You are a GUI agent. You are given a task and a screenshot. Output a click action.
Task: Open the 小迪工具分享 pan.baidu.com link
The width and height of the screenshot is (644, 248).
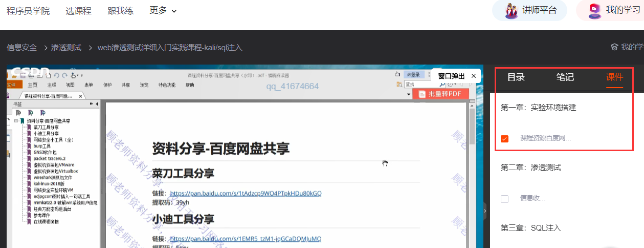[246, 239]
